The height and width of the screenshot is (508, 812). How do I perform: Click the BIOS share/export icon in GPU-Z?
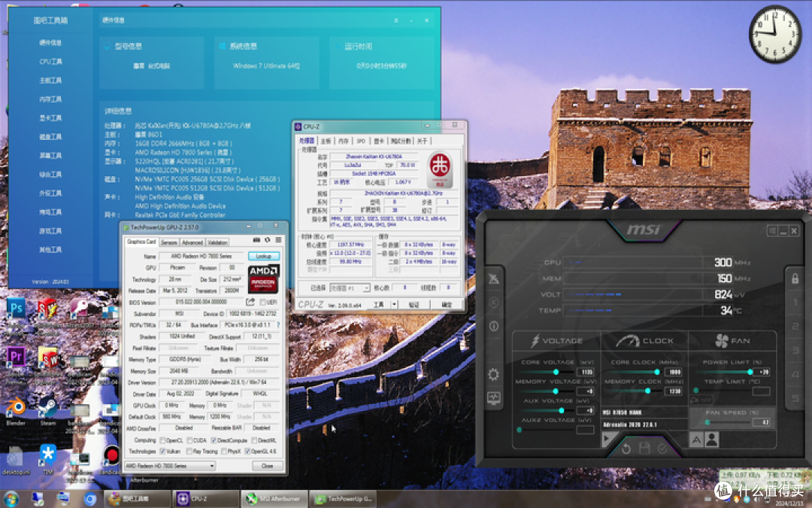(250, 302)
